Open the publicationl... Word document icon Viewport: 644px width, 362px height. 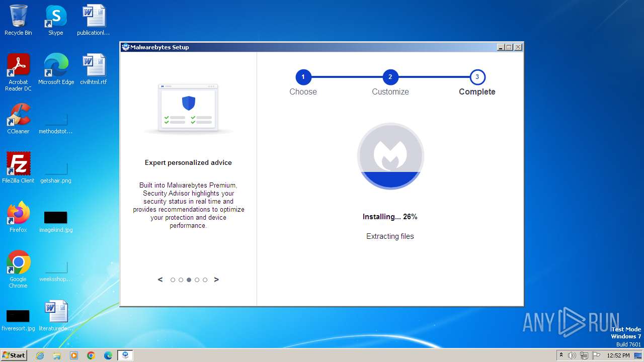coord(93,20)
